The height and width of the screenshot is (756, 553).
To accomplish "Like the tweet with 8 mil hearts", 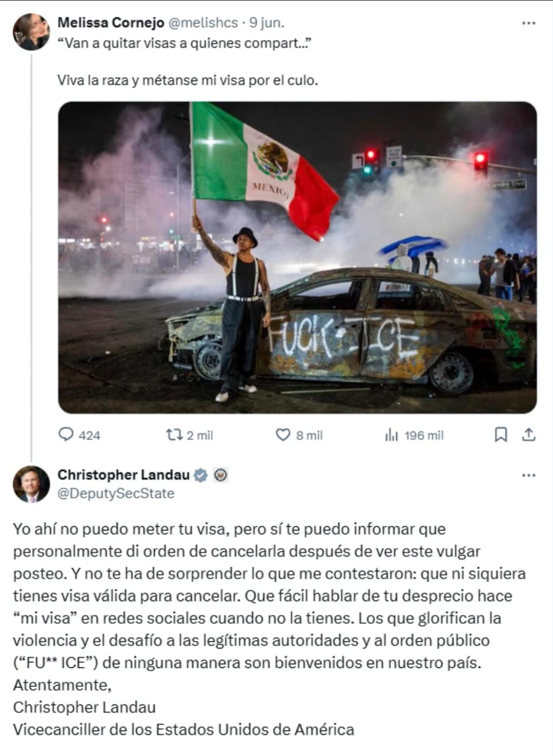I will click(283, 435).
